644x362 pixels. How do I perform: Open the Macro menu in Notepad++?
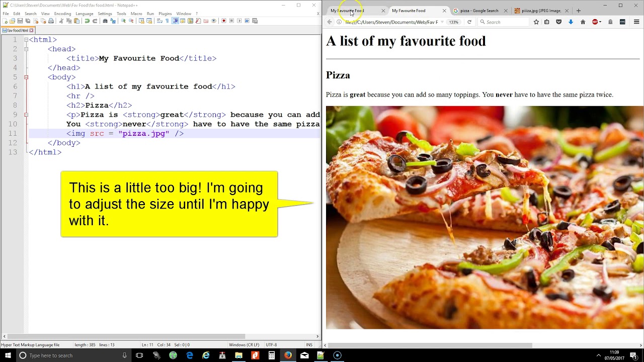pos(136,14)
